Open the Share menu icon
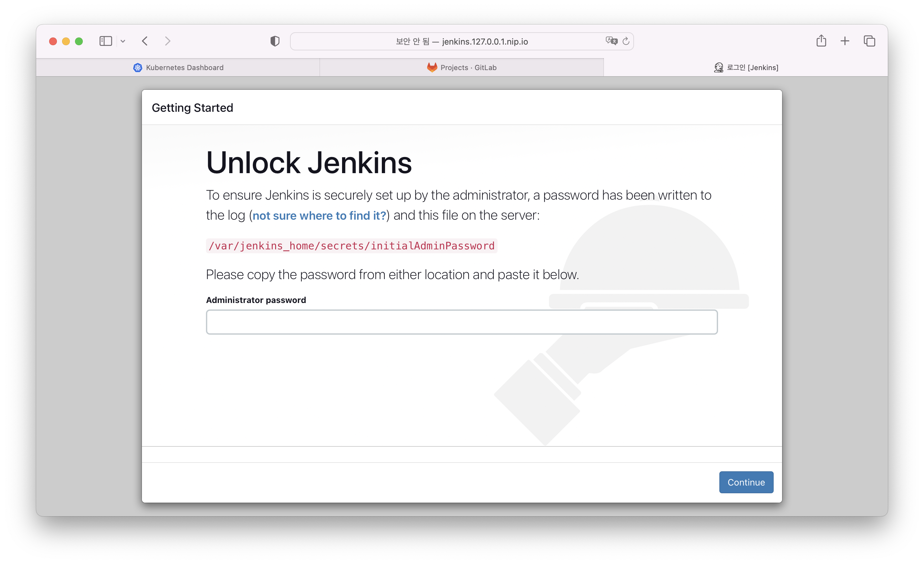 pos(821,41)
